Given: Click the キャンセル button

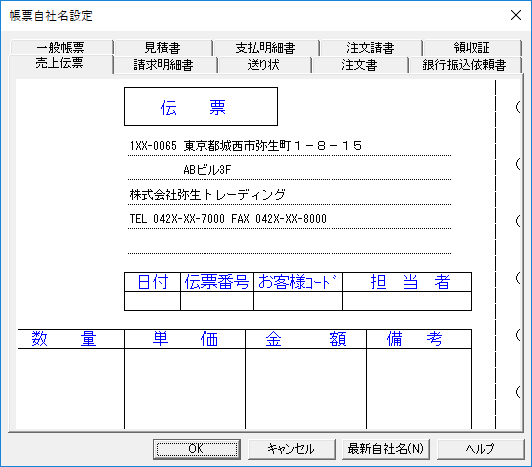Looking at the screenshot, I should click(291, 449).
